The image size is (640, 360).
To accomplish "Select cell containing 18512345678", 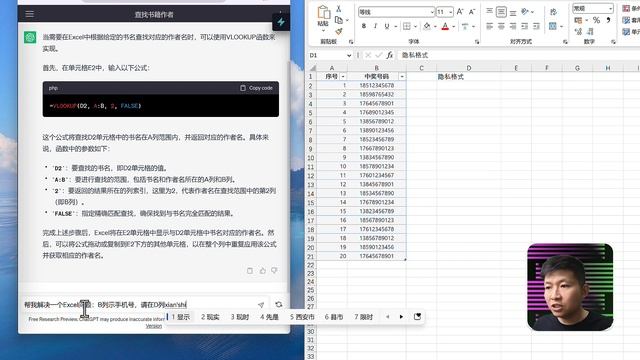I will pos(376,85).
